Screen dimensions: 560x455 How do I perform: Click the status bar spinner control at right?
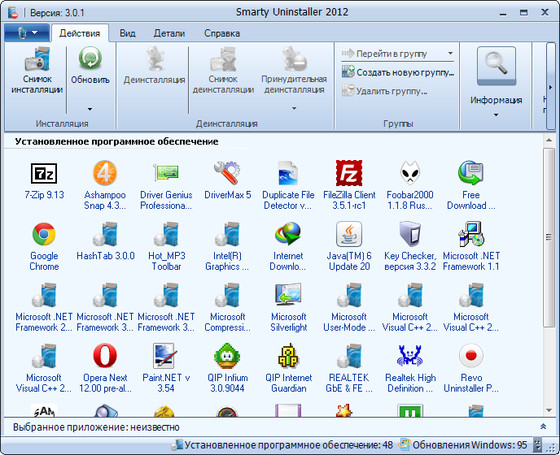(x=537, y=445)
